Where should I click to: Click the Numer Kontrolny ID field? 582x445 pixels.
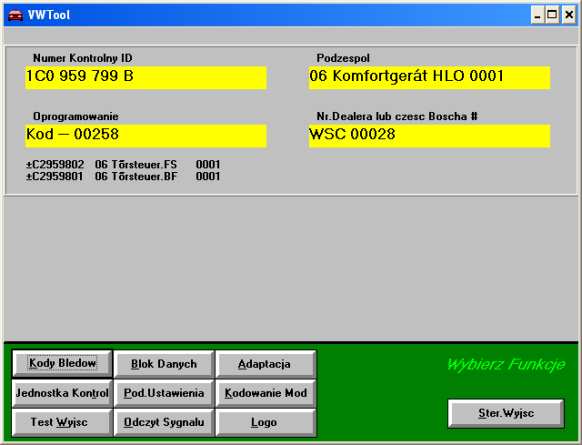click(x=146, y=78)
